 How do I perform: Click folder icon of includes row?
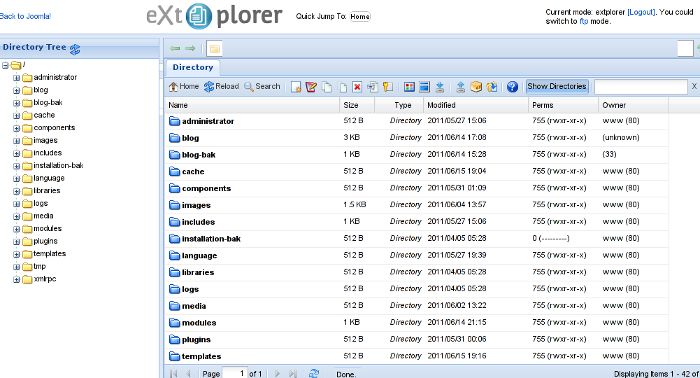tap(174, 222)
